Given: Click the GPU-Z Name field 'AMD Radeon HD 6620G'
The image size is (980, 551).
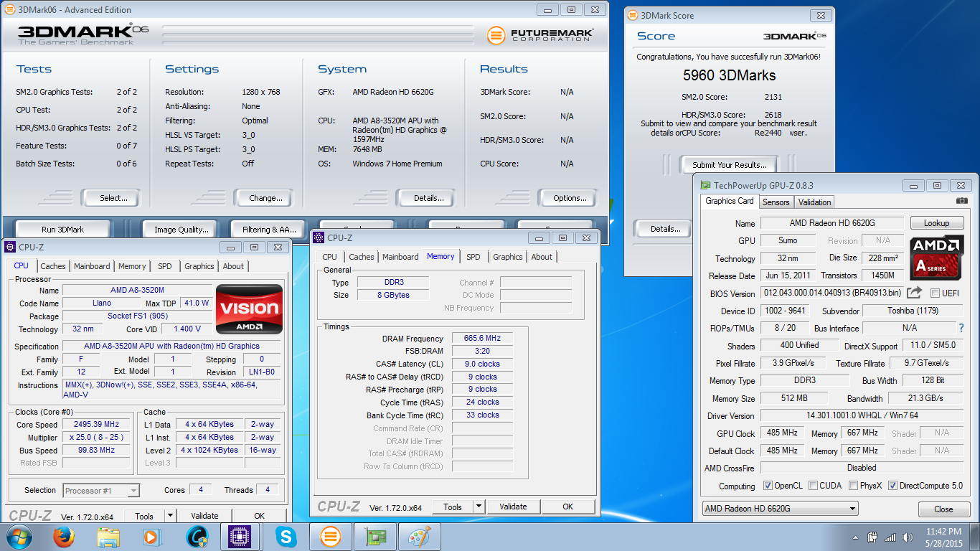Looking at the screenshot, I should click(x=831, y=223).
